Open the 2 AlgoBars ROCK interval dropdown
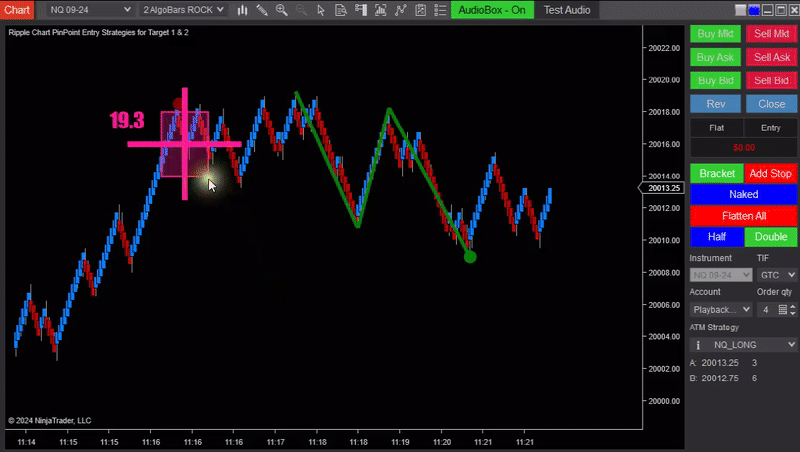This screenshot has height=452, width=800. [181, 10]
